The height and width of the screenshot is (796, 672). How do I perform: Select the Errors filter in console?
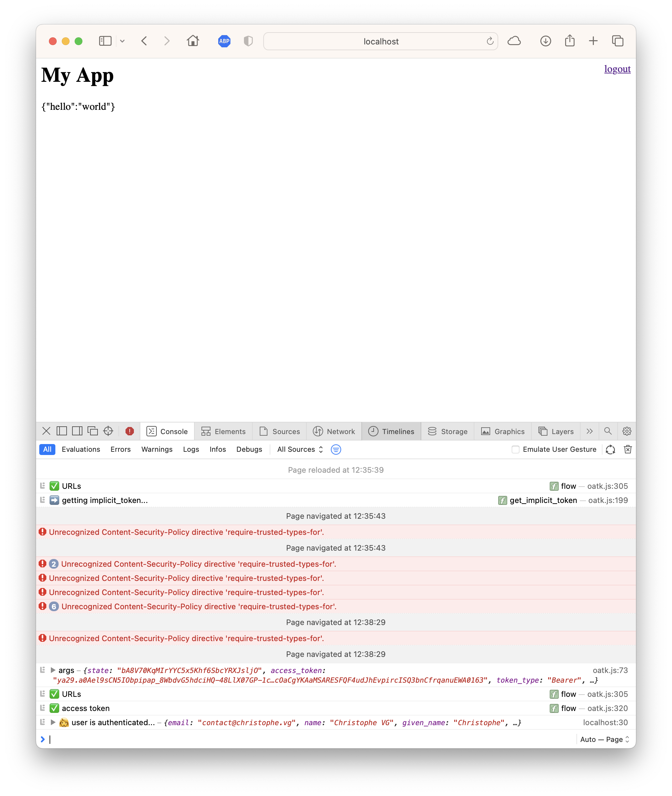120,449
